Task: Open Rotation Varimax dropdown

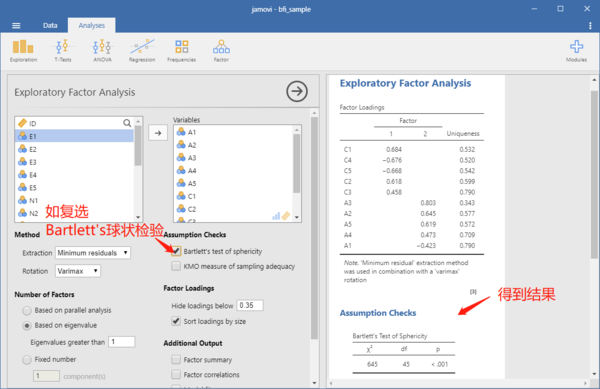Action: [78, 271]
